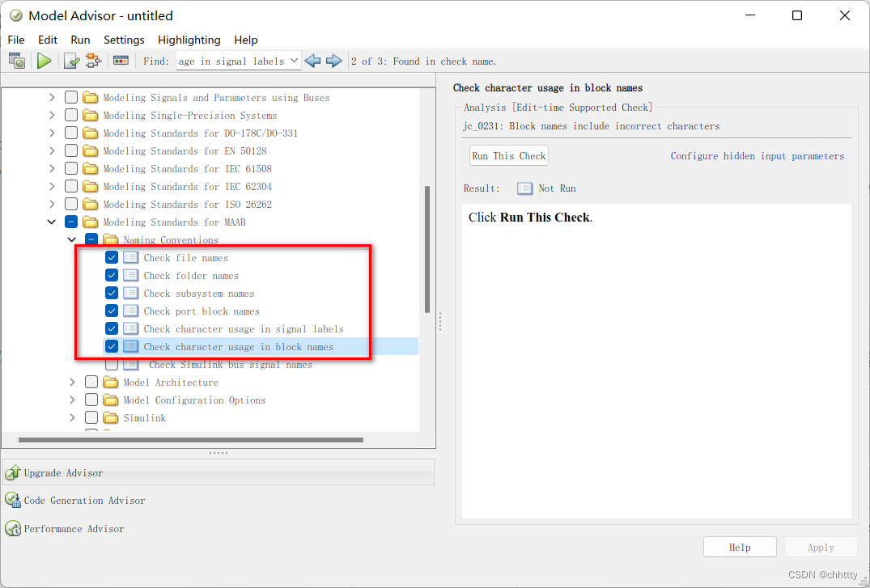Uncheck the Check folder names checkbox
The height and width of the screenshot is (588, 870).
112,275
